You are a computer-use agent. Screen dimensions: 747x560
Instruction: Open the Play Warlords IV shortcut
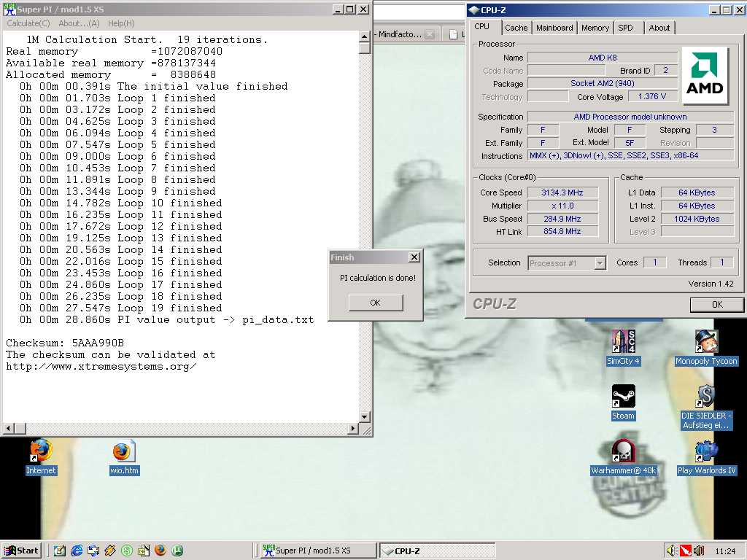click(706, 457)
